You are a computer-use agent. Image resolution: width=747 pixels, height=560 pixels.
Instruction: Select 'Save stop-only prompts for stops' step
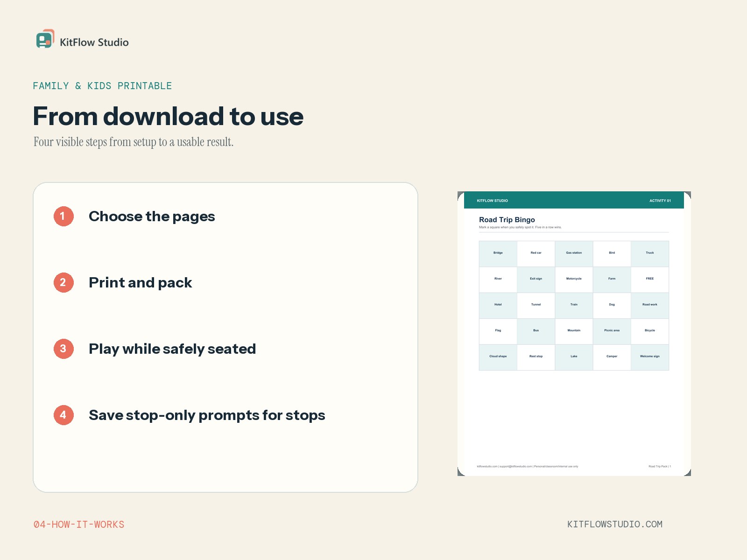207,415
